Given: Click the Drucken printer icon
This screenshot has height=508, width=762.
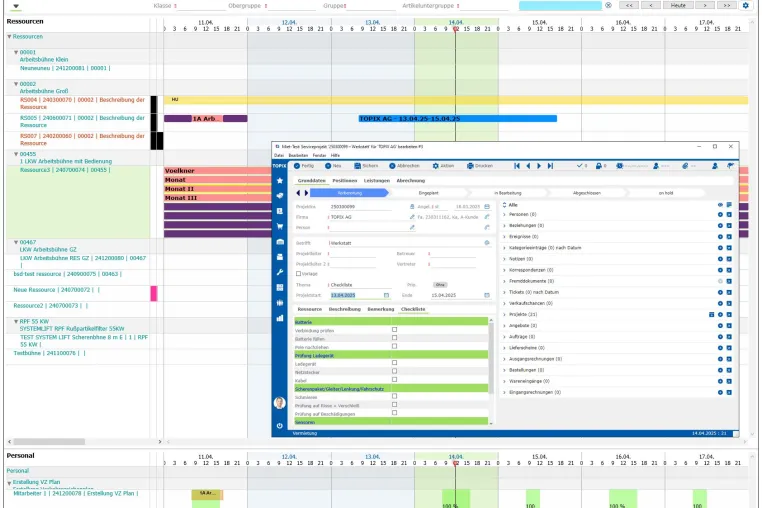Looking at the screenshot, I should tap(470, 166).
